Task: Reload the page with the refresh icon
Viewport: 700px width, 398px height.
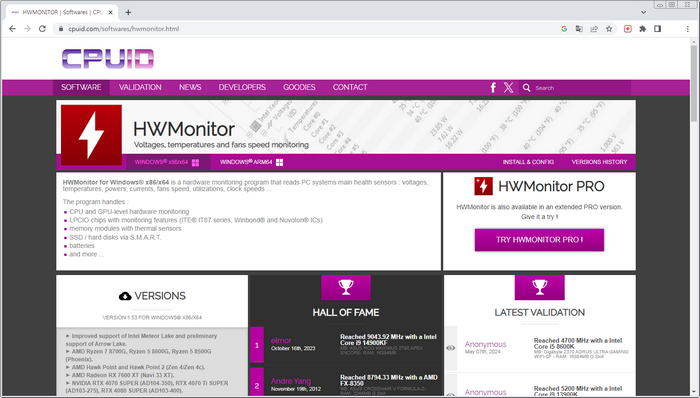Action: (x=42, y=29)
